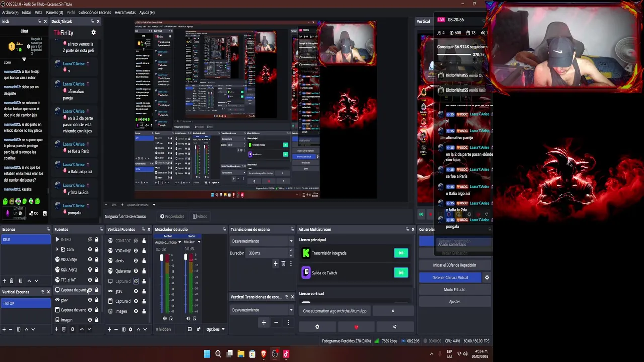Open Audio del escritorio device dropdown

tap(179, 242)
